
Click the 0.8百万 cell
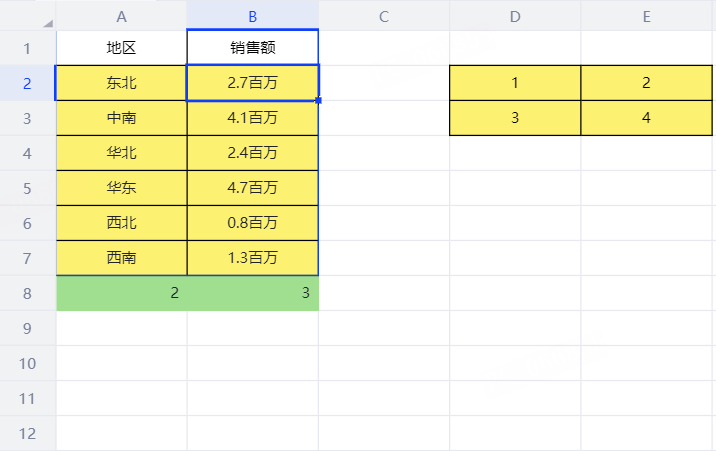click(x=252, y=223)
